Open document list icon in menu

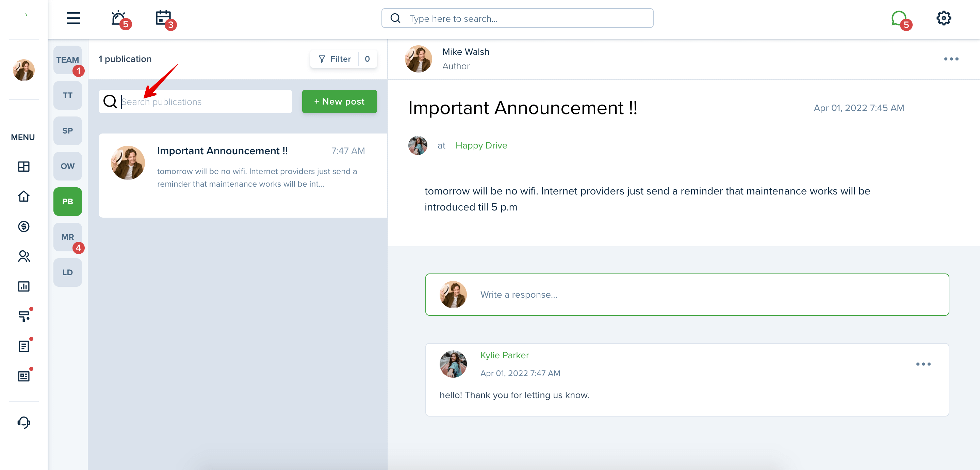click(x=23, y=346)
